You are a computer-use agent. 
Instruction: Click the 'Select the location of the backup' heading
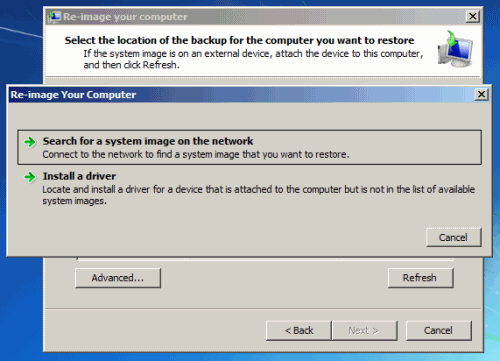pos(239,40)
